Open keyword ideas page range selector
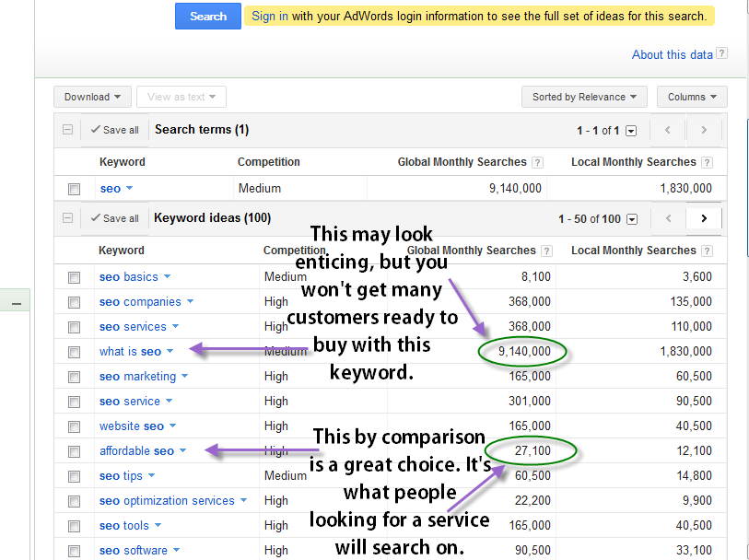 tap(630, 219)
